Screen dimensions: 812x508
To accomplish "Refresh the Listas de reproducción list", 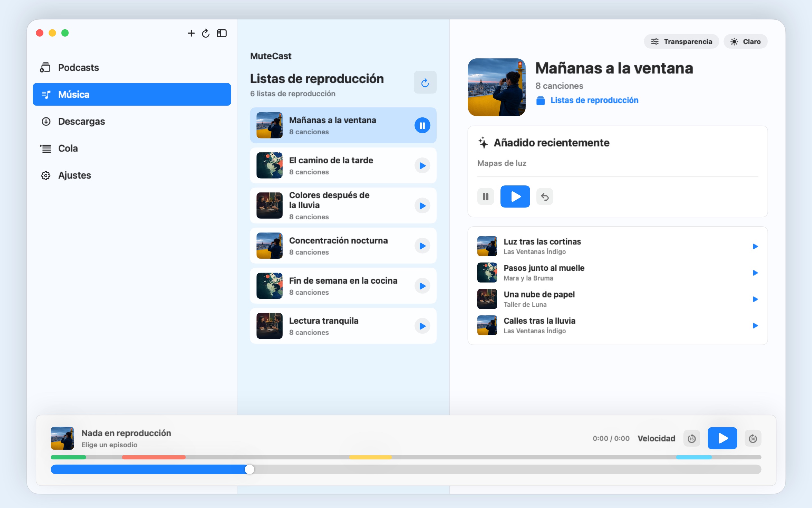I will (425, 82).
